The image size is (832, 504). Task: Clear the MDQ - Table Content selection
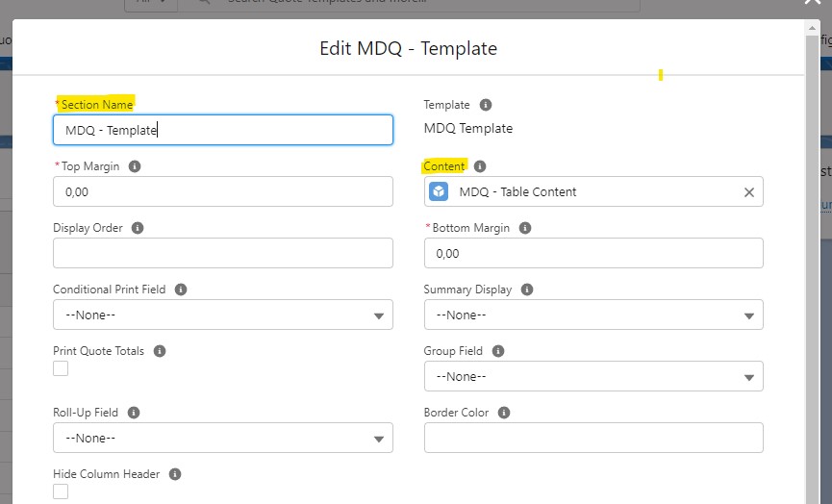coord(749,192)
